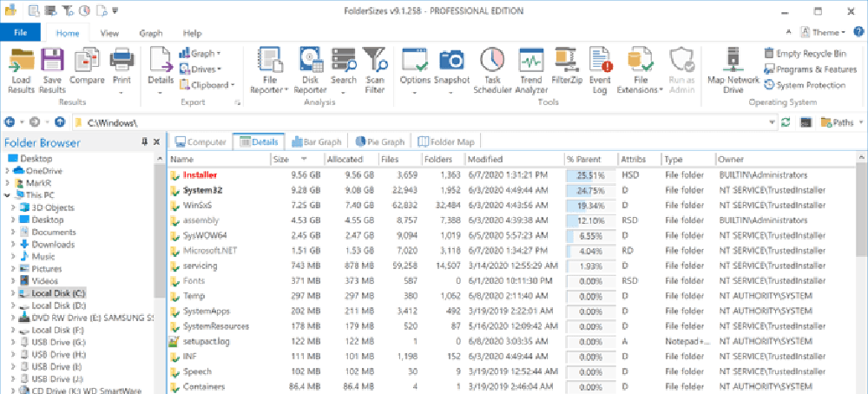
Task: Open the FilterZip tool
Action: tap(568, 67)
